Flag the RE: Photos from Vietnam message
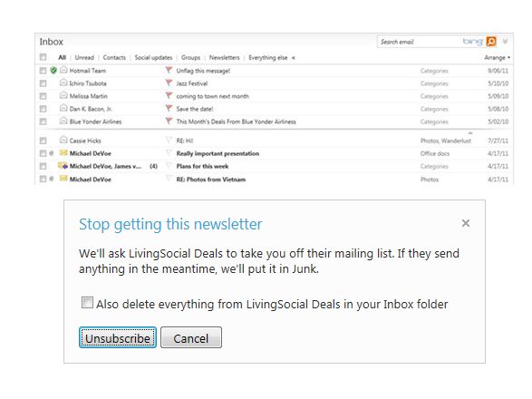 pyautogui.click(x=169, y=178)
